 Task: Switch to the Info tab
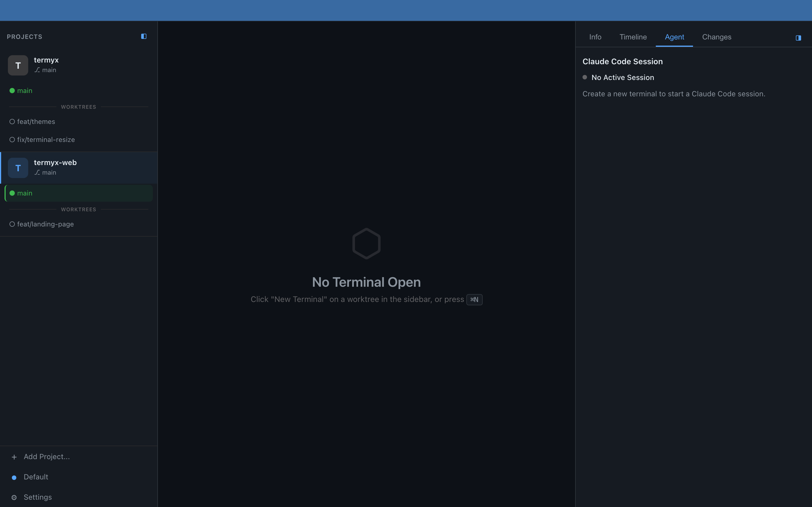(595, 37)
